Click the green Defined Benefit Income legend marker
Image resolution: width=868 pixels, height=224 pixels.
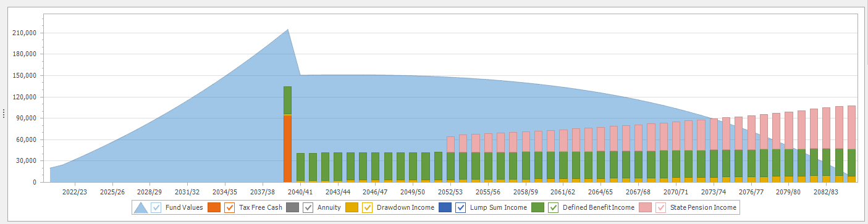[x=538, y=207]
